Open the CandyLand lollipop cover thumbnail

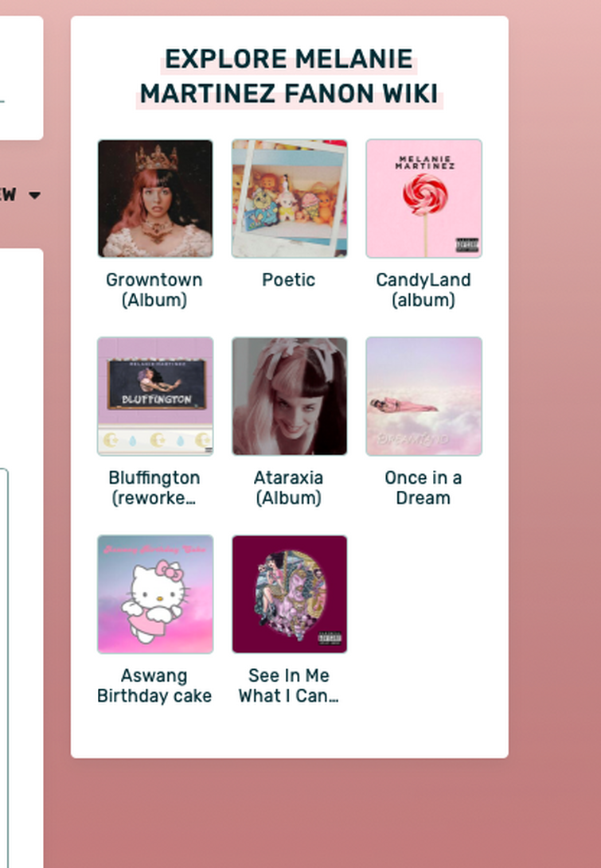click(x=423, y=198)
